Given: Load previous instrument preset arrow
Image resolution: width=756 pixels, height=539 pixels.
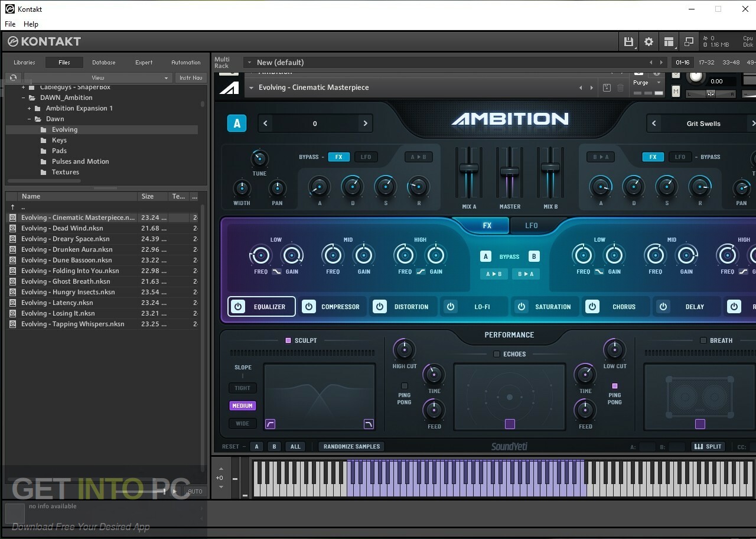Looking at the screenshot, I should click(x=581, y=87).
